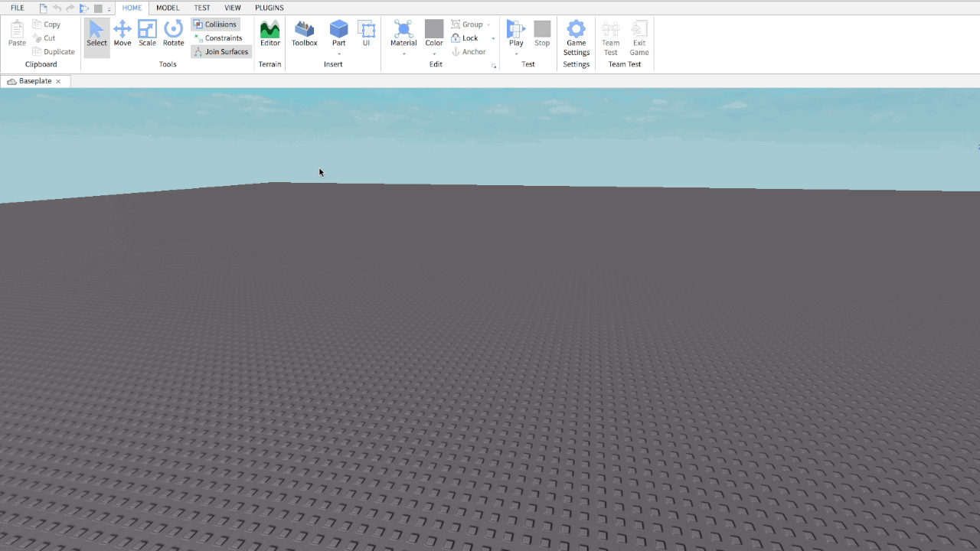Viewport: 980px width, 551px height.
Task: Open the Material picker icon
Action: [x=403, y=30]
